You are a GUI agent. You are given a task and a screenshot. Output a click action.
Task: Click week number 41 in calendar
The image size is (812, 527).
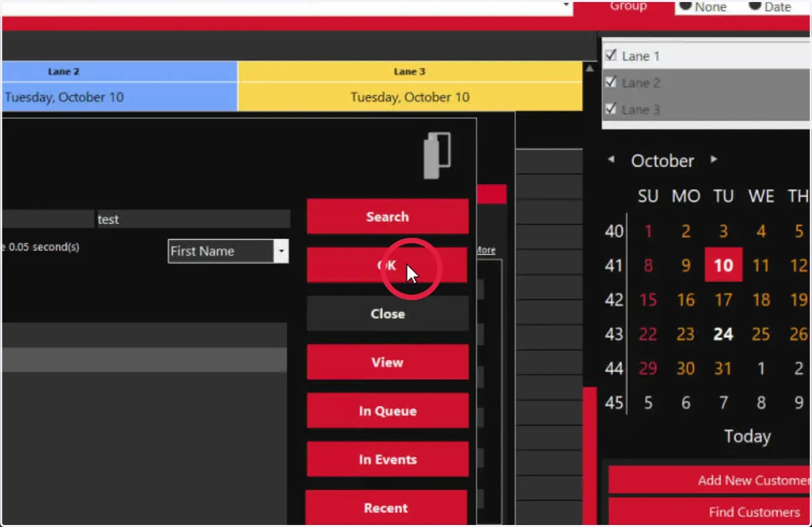coord(614,265)
